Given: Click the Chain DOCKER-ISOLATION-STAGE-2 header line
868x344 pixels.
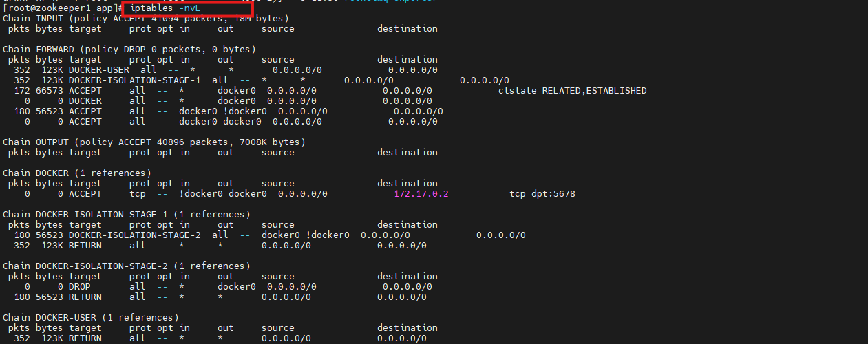Looking at the screenshot, I should pyautogui.click(x=126, y=266).
